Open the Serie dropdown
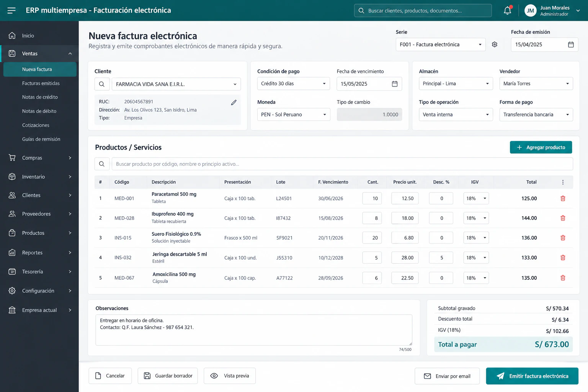 [441, 44]
